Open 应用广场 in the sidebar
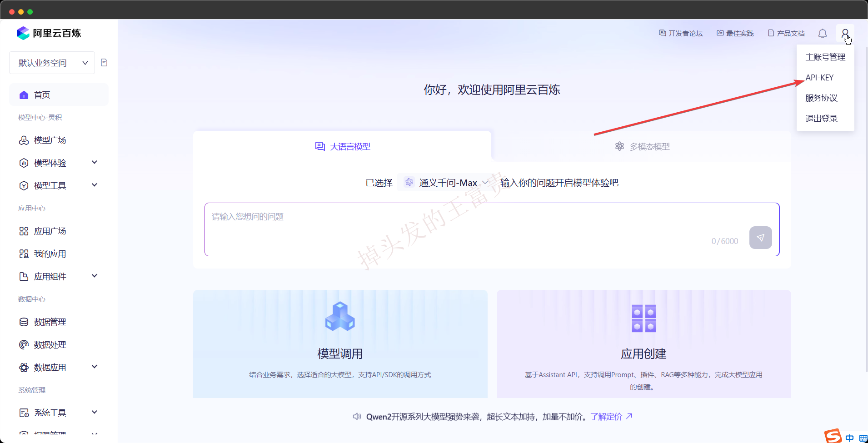Viewport: 868px width, 443px height. 59,231
